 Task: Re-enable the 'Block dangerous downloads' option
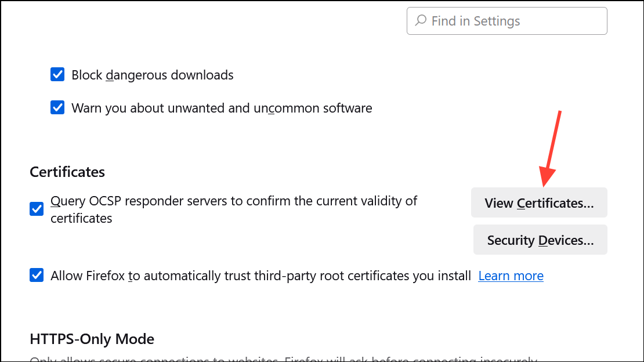57,74
